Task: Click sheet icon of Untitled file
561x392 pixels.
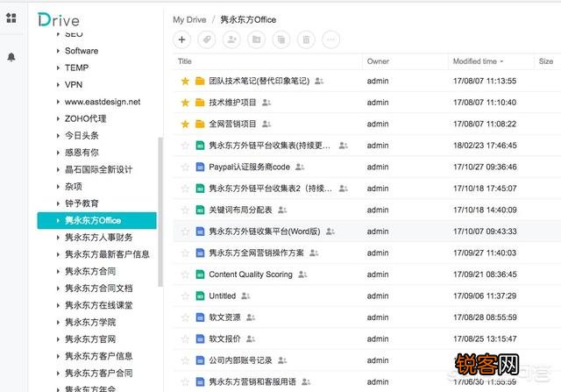Action: click(200, 296)
